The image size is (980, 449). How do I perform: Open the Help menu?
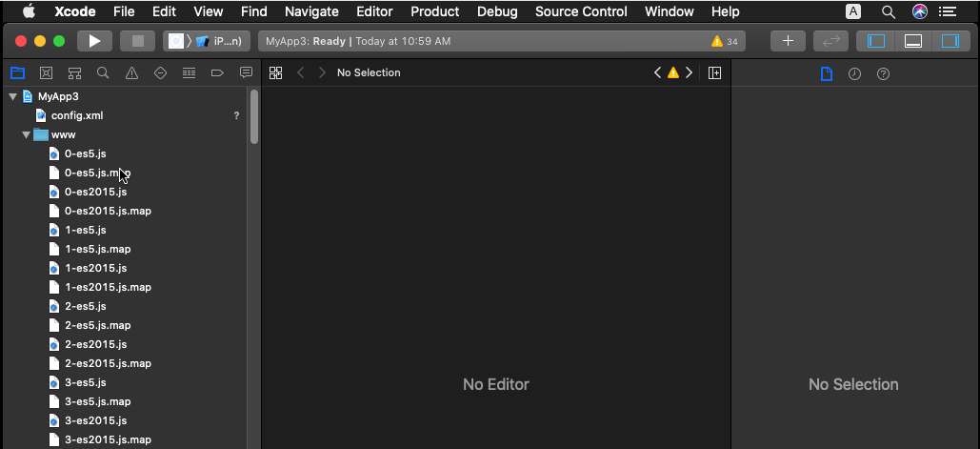coord(725,11)
